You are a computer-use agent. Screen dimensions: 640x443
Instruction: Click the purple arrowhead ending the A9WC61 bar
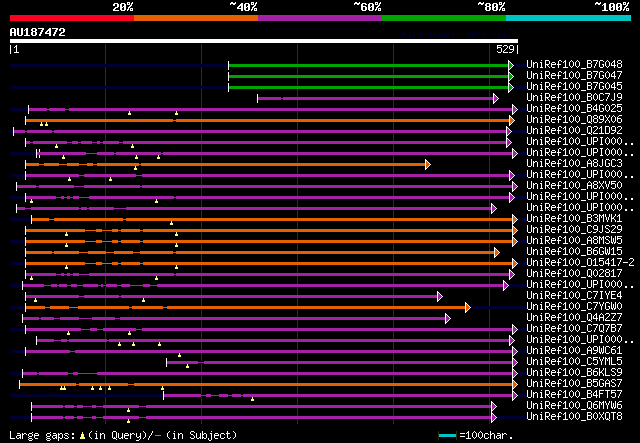pyautogui.click(x=515, y=351)
